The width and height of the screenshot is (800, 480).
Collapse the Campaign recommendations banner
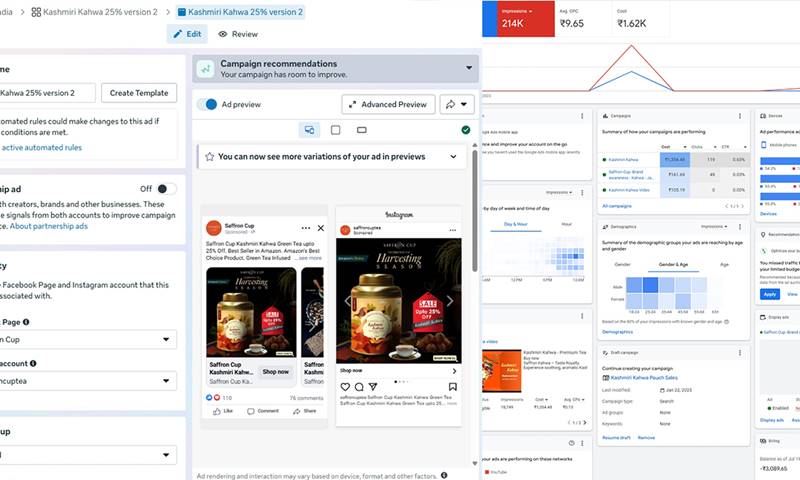point(469,68)
